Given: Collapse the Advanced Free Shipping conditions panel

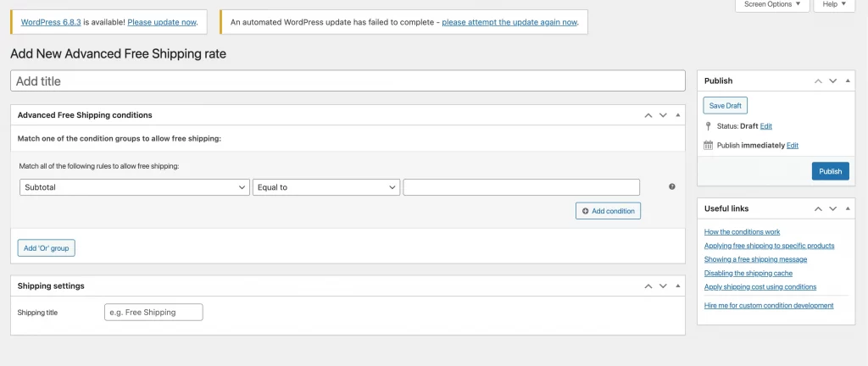Looking at the screenshot, I should [x=677, y=115].
